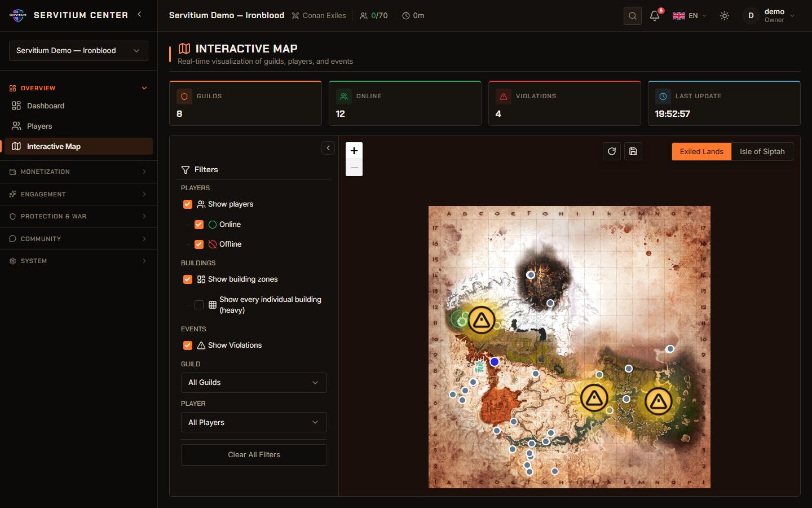812x508 pixels.
Task: Click the save map view icon
Action: pyautogui.click(x=633, y=151)
